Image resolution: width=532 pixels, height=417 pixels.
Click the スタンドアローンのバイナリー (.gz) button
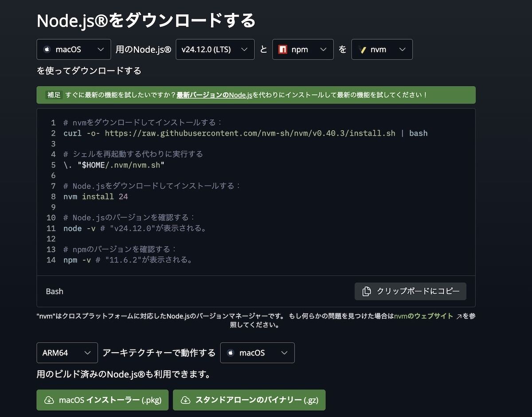[249, 400]
